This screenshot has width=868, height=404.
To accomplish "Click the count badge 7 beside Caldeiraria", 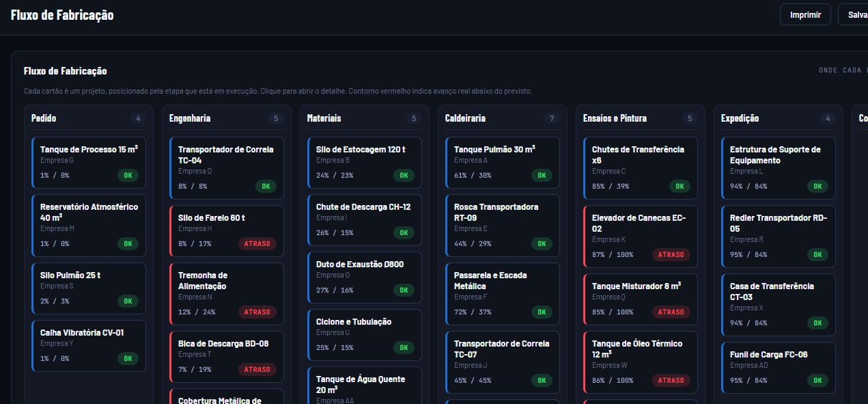I will [x=552, y=118].
